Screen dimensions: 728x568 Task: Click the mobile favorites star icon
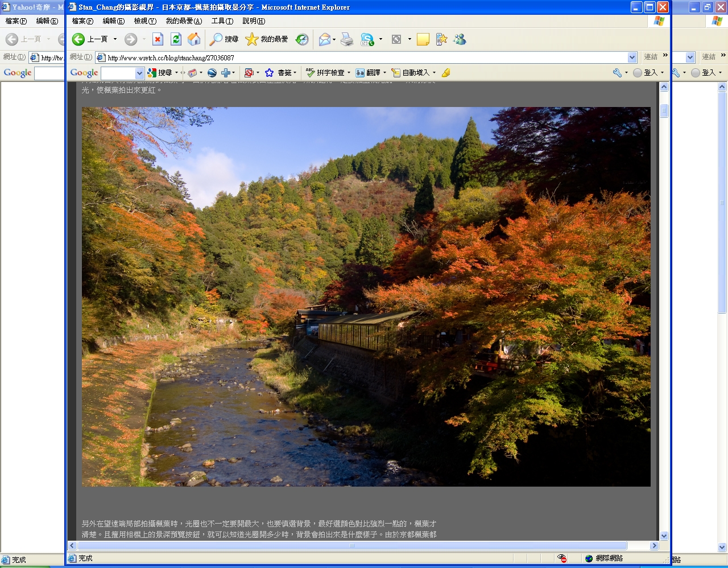441,39
